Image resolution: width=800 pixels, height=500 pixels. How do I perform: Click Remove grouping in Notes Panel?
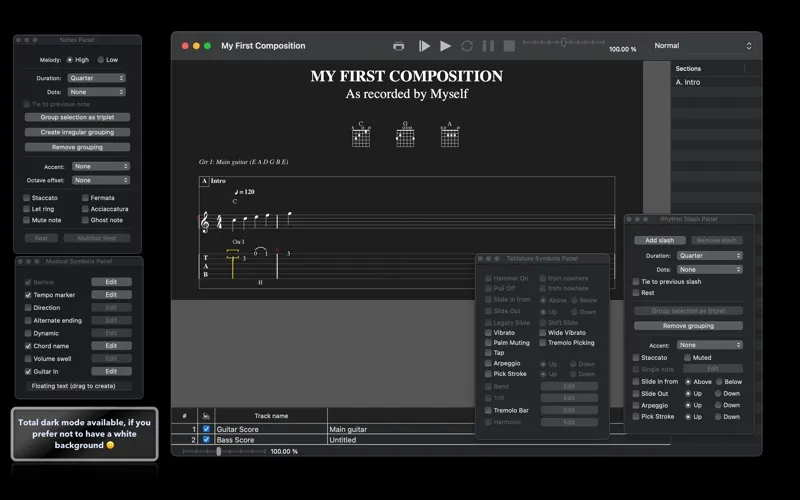pos(77,147)
